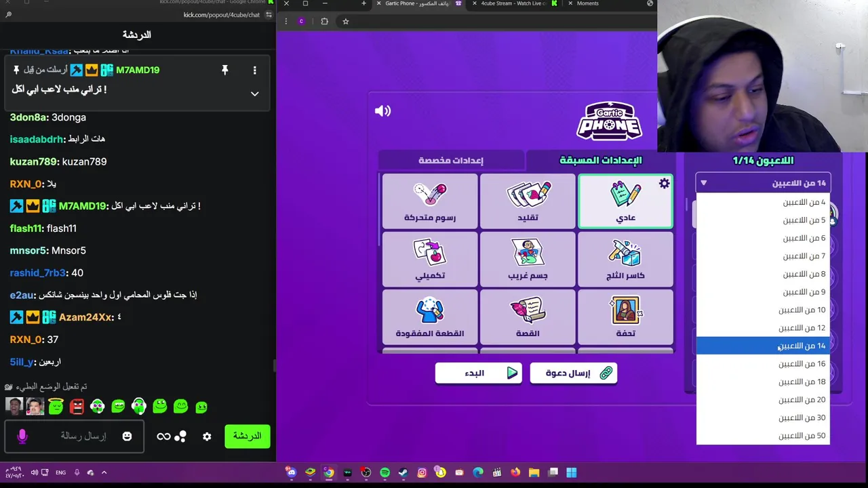The height and width of the screenshot is (488, 868).
Task: Click the chat window scrollbar
Action: point(274,366)
